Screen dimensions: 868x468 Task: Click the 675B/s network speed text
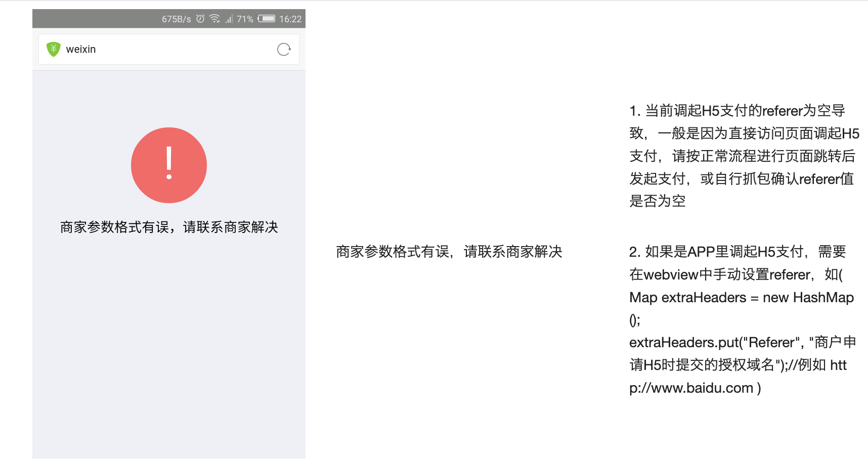pos(177,19)
